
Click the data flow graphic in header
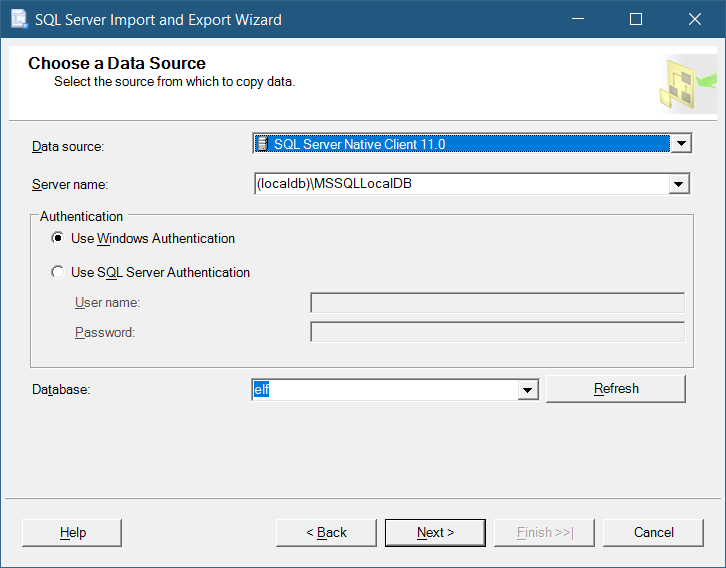688,84
